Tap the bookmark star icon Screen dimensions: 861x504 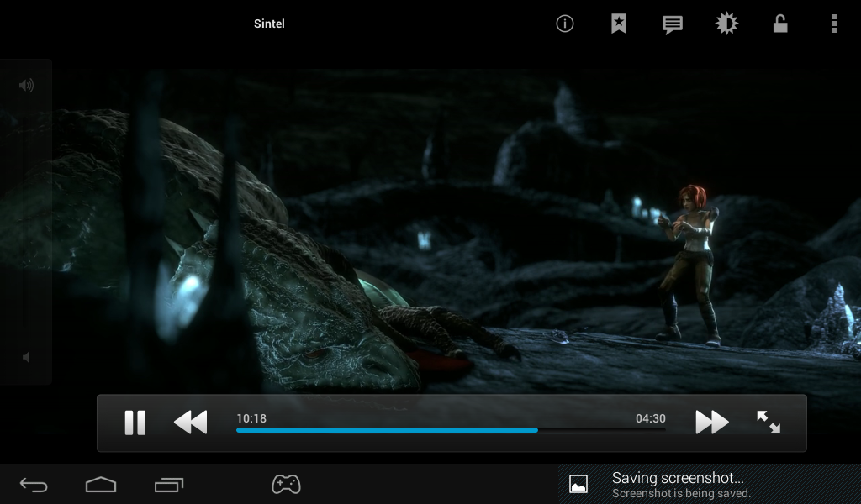coord(619,24)
